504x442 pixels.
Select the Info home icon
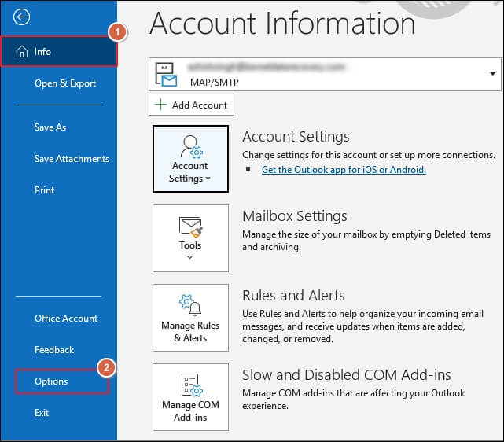click(22, 51)
